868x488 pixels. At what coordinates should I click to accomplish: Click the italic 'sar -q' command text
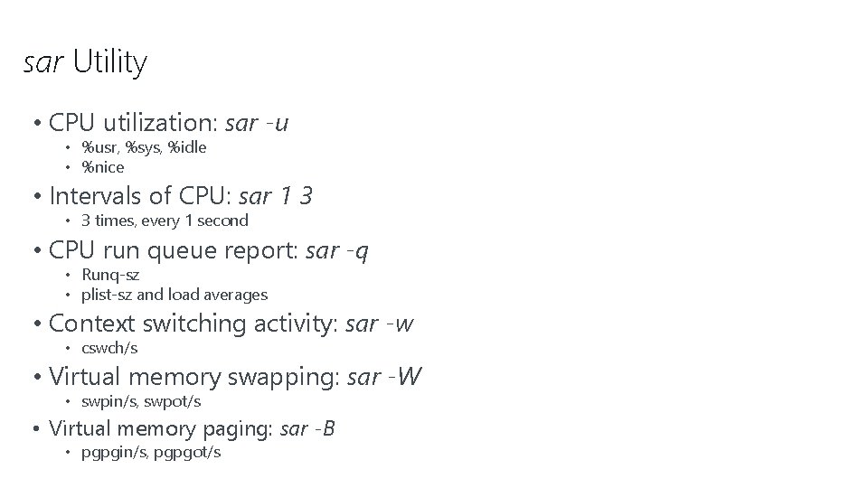(x=336, y=249)
